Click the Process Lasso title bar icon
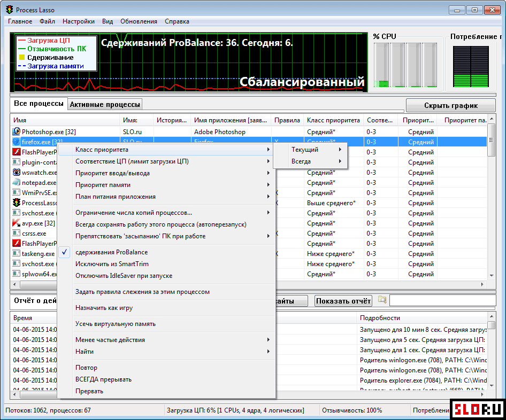This screenshot has width=506, height=420. coord(10,10)
